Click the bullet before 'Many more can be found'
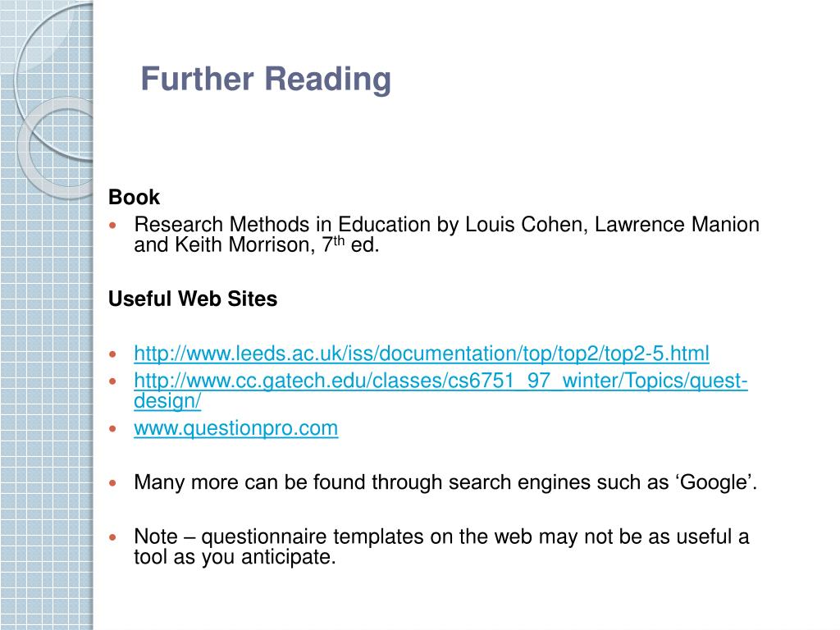 (112, 482)
